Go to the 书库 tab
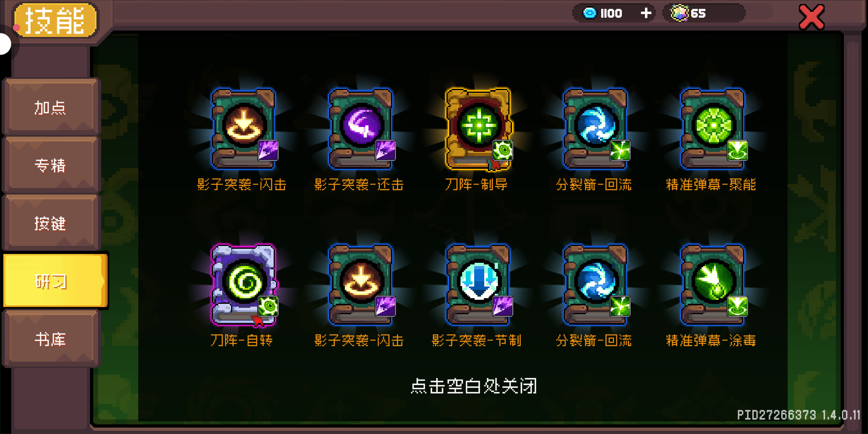 (51, 338)
